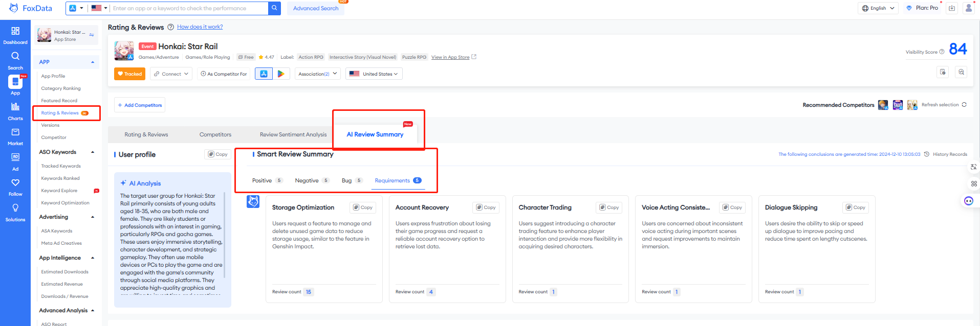Screen dimensions: 980x326
Task: Open Charts in the blue sidebar
Action: pos(15,111)
